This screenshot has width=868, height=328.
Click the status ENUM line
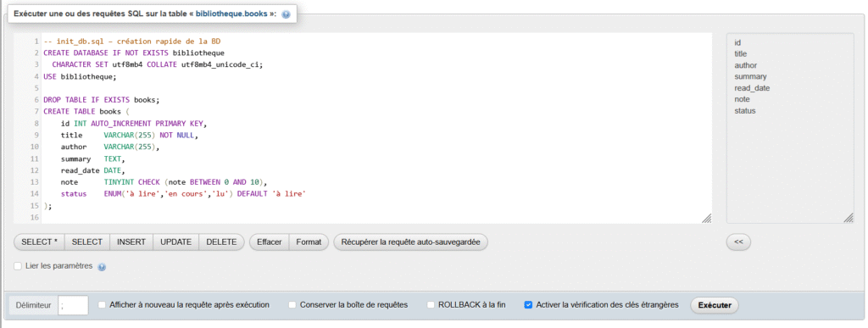point(184,194)
